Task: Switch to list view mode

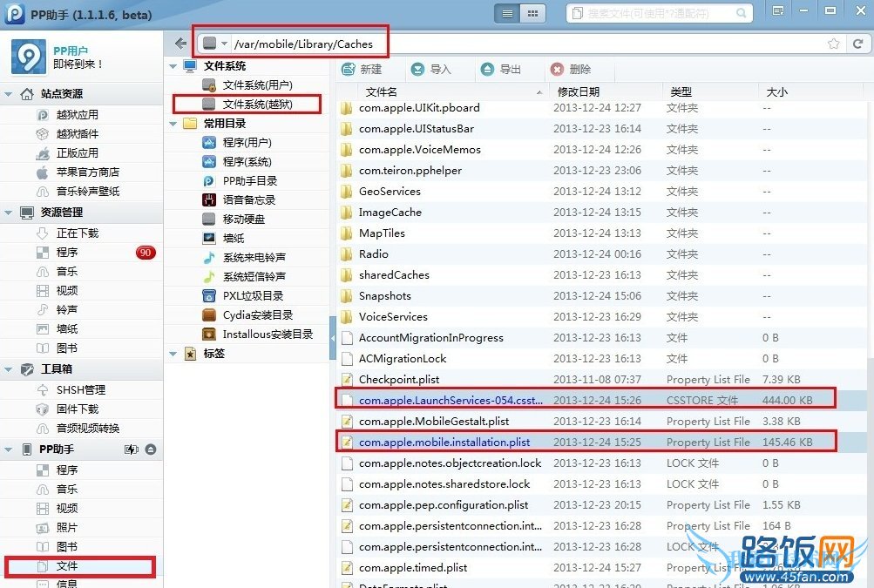Action: click(x=506, y=13)
